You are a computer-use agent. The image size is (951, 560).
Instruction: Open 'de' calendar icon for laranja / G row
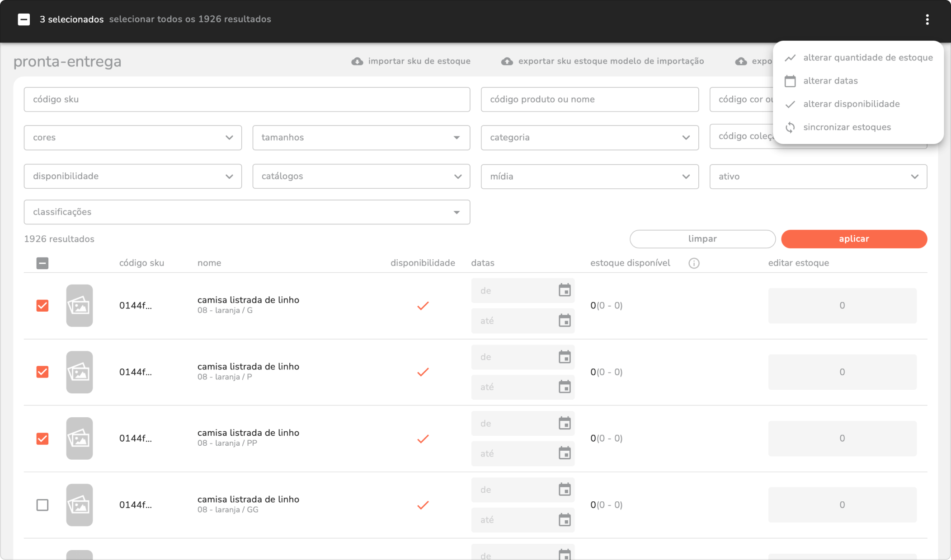click(x=565, y=290)
